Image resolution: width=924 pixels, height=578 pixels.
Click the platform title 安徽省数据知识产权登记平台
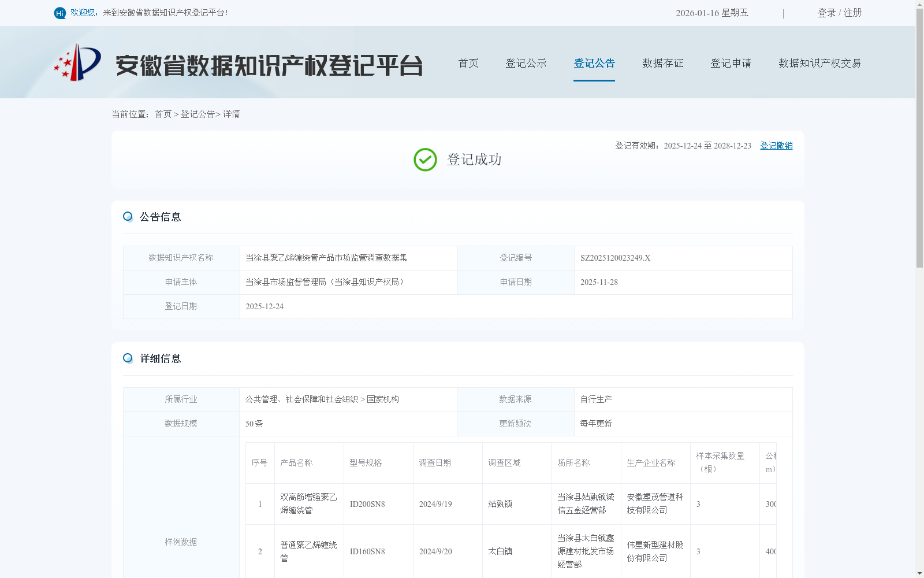tap(269, 65)
